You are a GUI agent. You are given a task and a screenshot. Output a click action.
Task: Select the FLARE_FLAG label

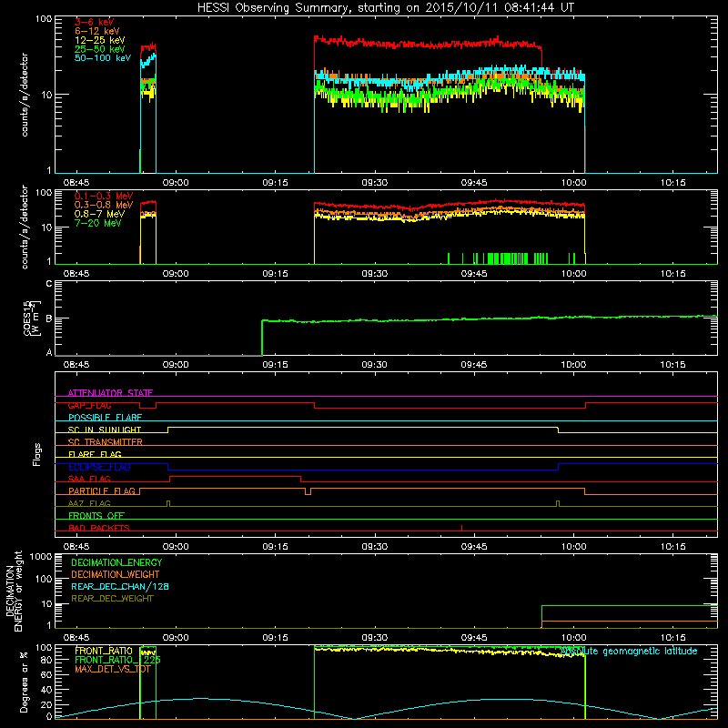(x=95, y=454)
